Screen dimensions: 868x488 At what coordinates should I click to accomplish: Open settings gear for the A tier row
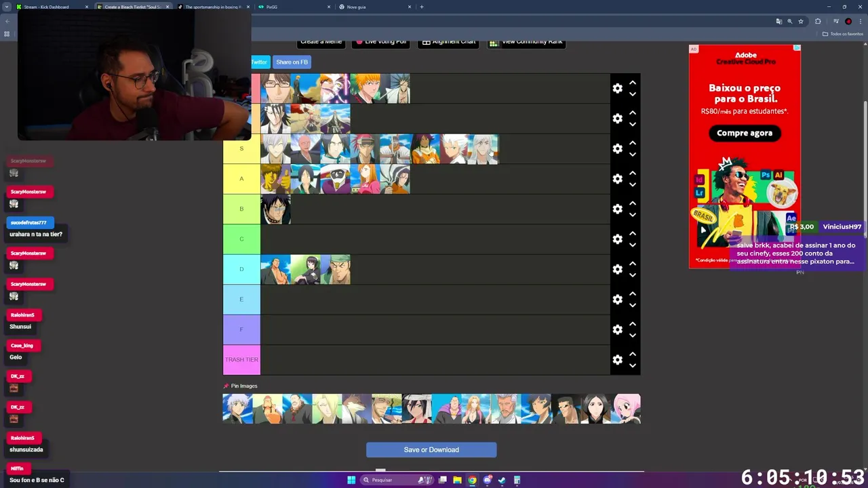(x=617, y=179)
